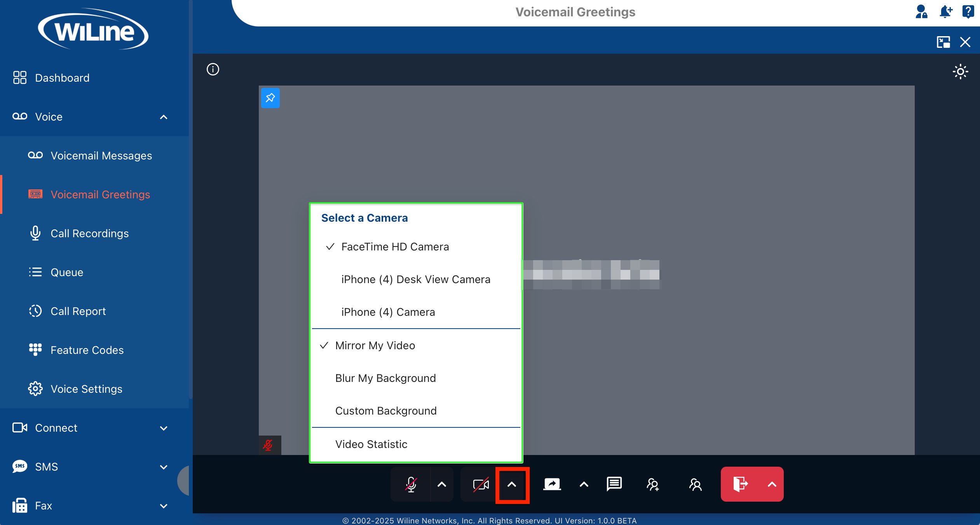The height and width of the screenshot is (525, 980).
Task: Click the share screen icon
Action: (552, 484)
